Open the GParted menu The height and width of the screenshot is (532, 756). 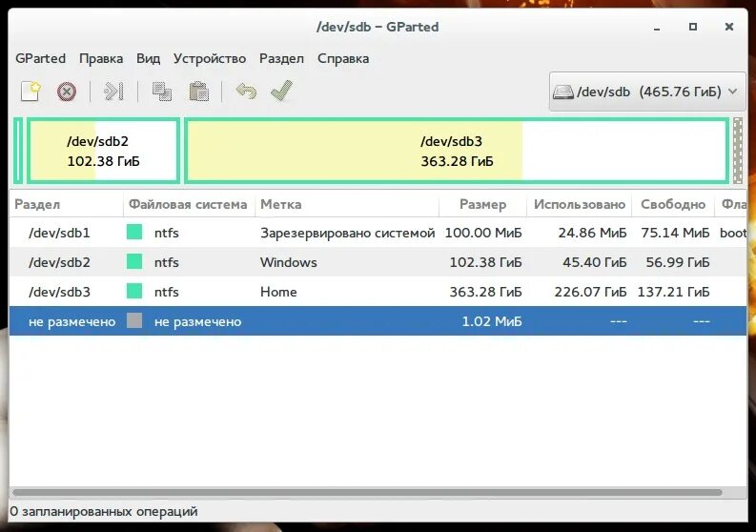[x=40, y=58]
